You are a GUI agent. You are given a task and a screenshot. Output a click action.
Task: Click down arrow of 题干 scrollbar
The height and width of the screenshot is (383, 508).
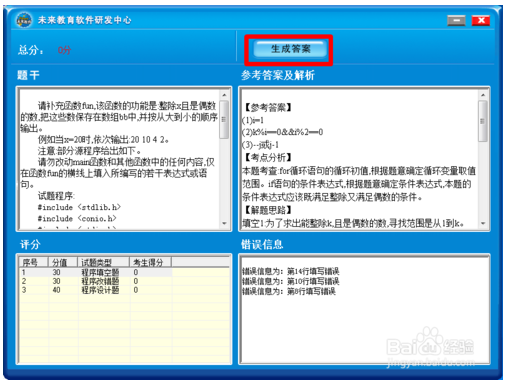click(x=224, y=223)
